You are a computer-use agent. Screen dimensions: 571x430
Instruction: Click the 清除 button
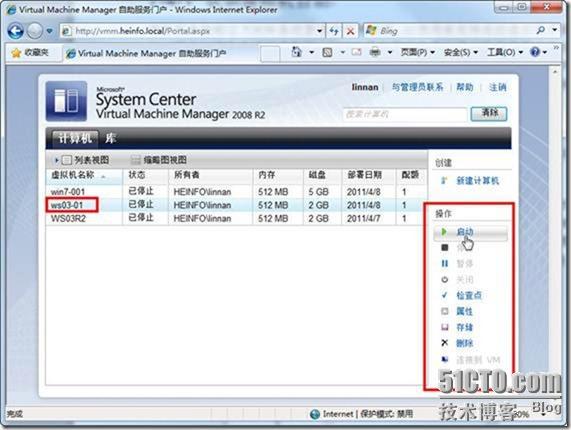coord(489,114)
